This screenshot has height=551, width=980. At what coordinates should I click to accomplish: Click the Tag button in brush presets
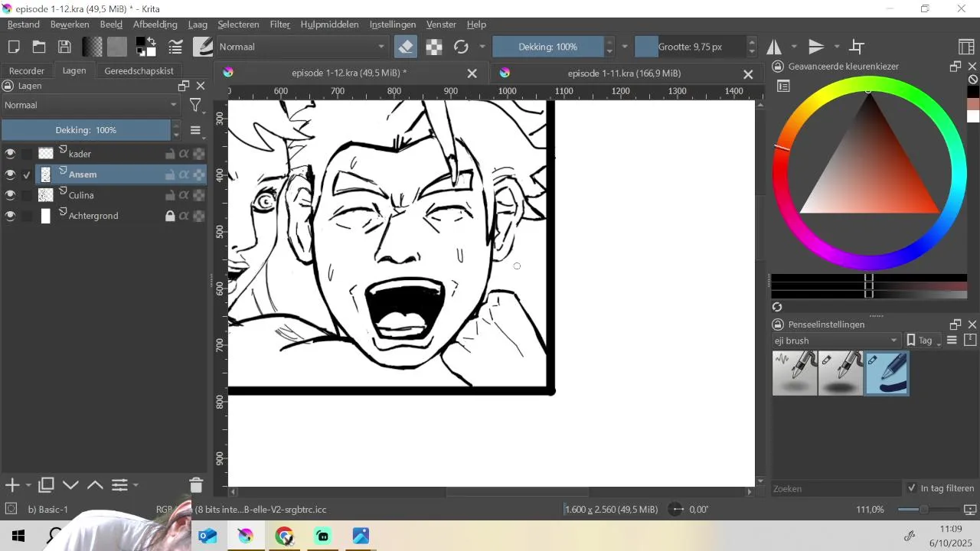coord(924,341)
